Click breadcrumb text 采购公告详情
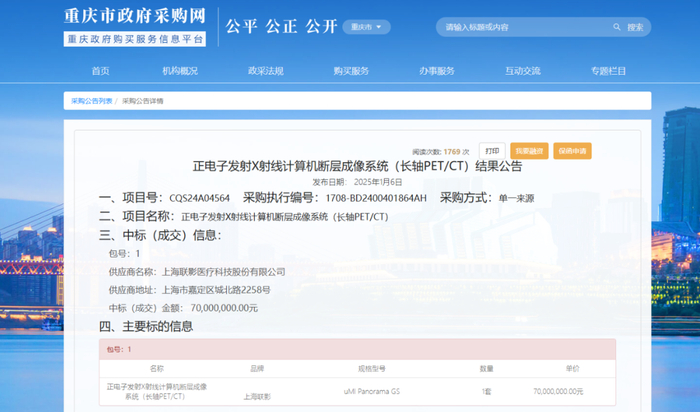Image resolution: width=700 pixels, height=412 pixels. (143, 101)
